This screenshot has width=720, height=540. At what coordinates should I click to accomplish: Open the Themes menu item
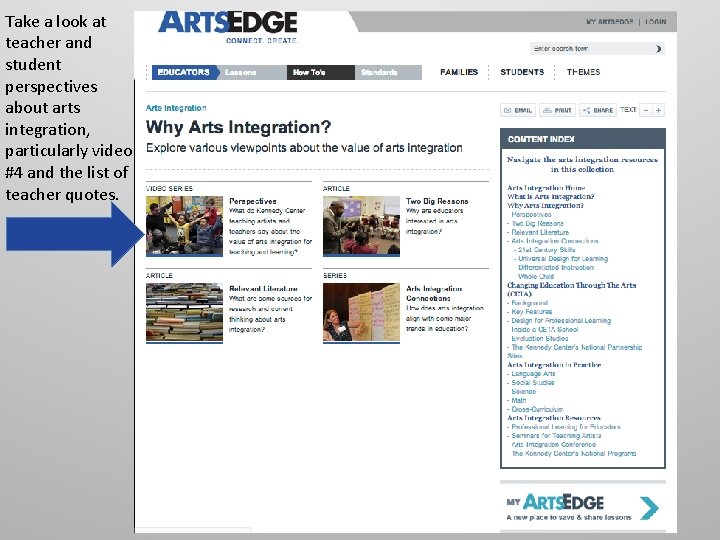[583, 72]
